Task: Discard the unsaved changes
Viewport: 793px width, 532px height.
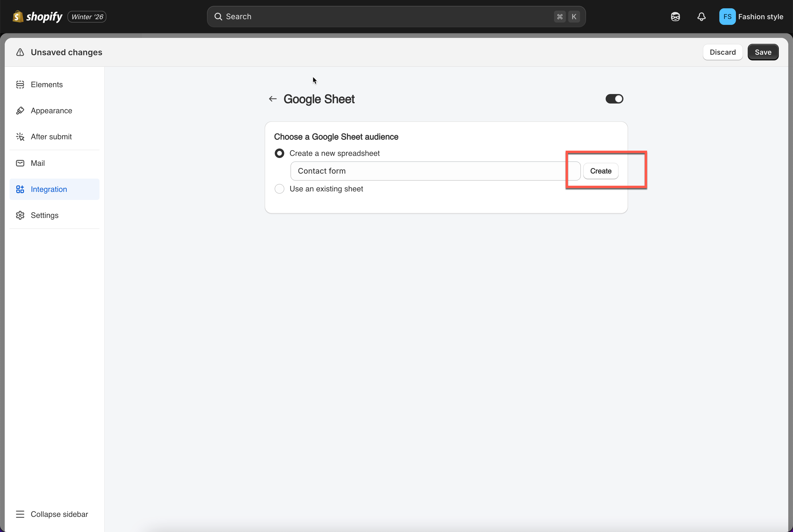Action: click(722, 52)
